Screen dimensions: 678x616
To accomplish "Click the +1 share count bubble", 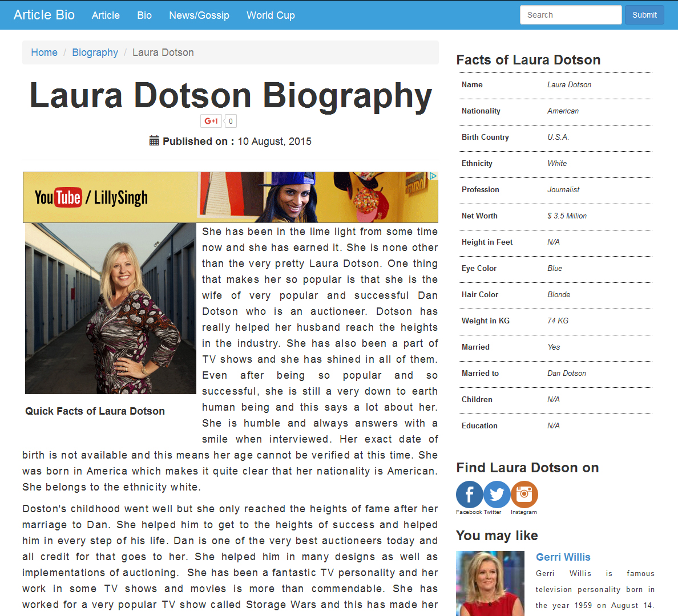I will pos(231,121).
